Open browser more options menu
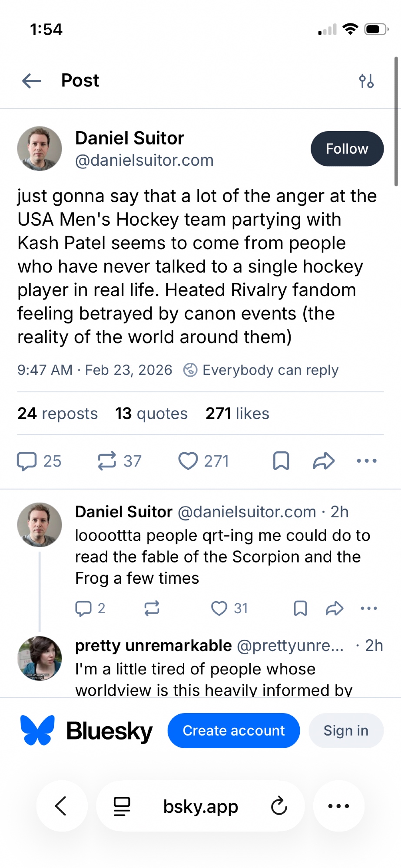Image resolution: width=401 pixels, height=868 pixels. [x=338, y=806]
